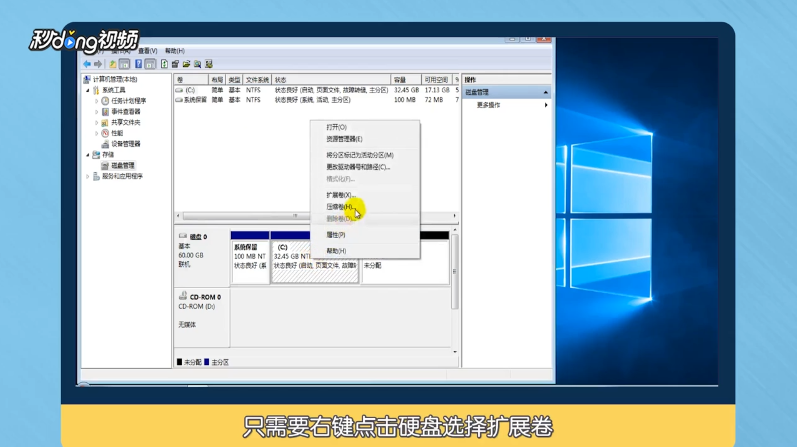Sort by the 状态 column header
This screenshot has height=447, width=797.
click(x=331, y=80)
